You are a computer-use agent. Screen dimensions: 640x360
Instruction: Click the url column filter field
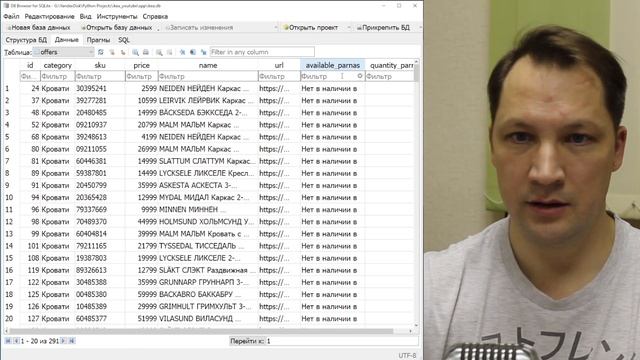[279, 76]
